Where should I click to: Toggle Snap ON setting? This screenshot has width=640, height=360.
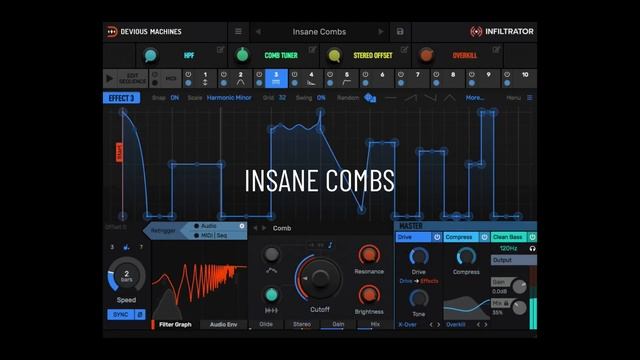[174, 98]
